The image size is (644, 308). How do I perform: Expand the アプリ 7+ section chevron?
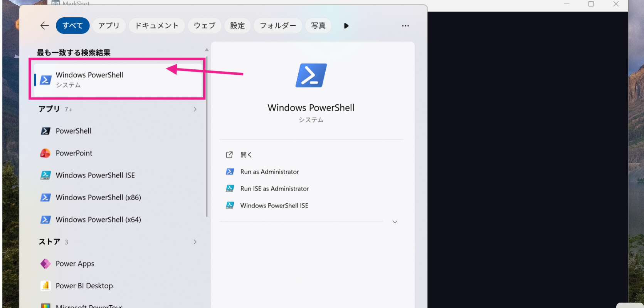pos(195,109)
